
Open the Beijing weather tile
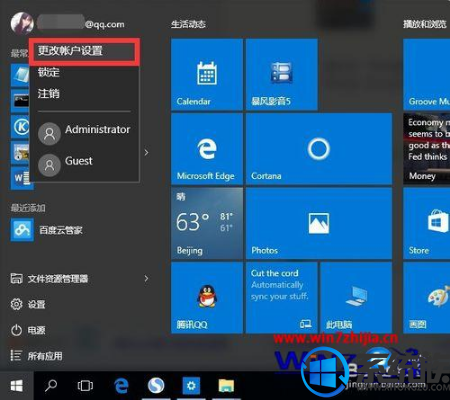[x=207, y=223]
